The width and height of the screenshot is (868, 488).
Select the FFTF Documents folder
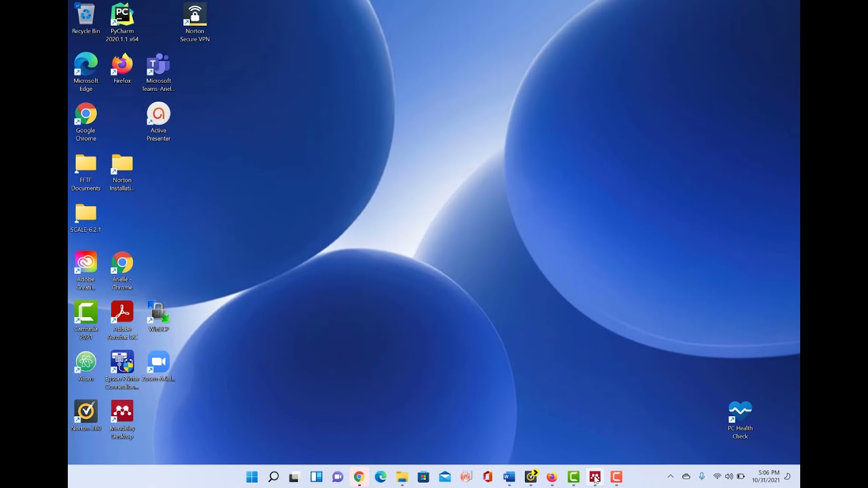pyautogui.click(x=85, y=164)
